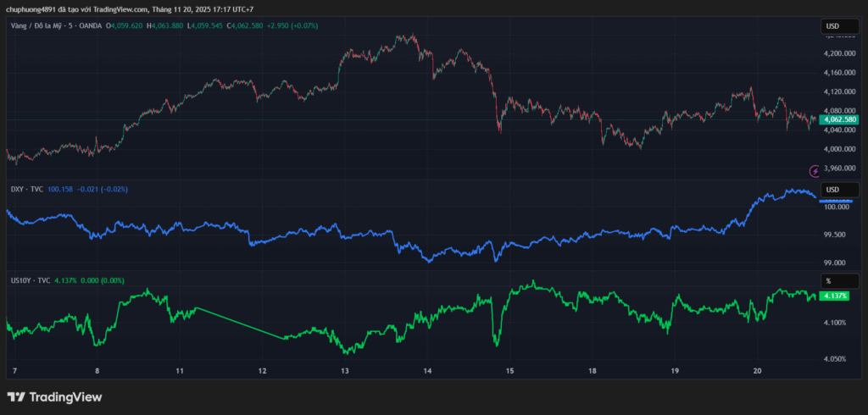Viewport: 868px width, 415px height.
Task: Click the purple lightning bolt icon
Action: [x=815, y=171]
